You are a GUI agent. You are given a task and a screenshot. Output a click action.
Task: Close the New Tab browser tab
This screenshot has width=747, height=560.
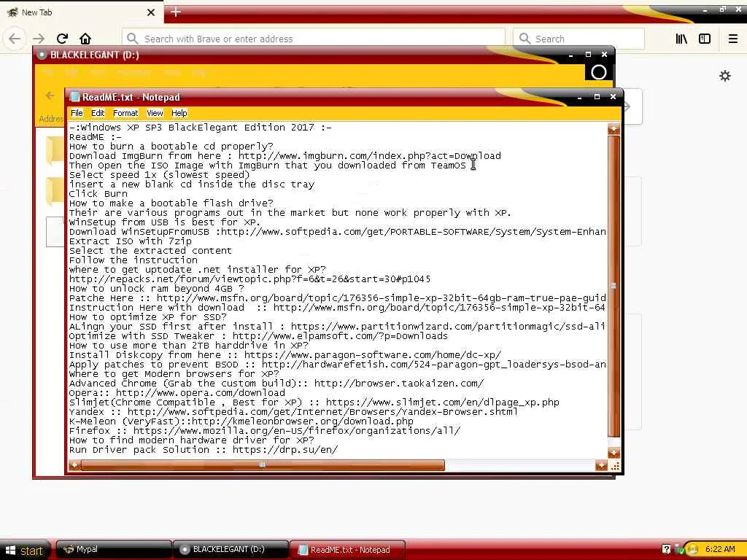[151, 12]
